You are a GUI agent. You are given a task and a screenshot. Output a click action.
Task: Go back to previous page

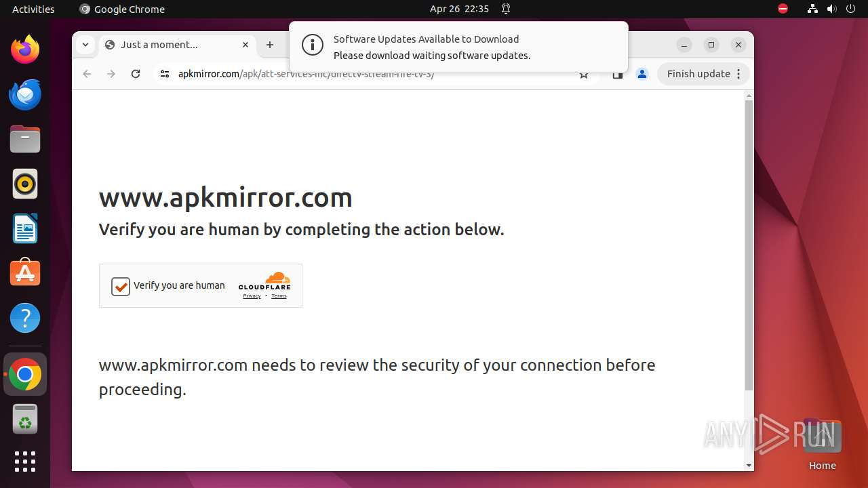[87, 74]
